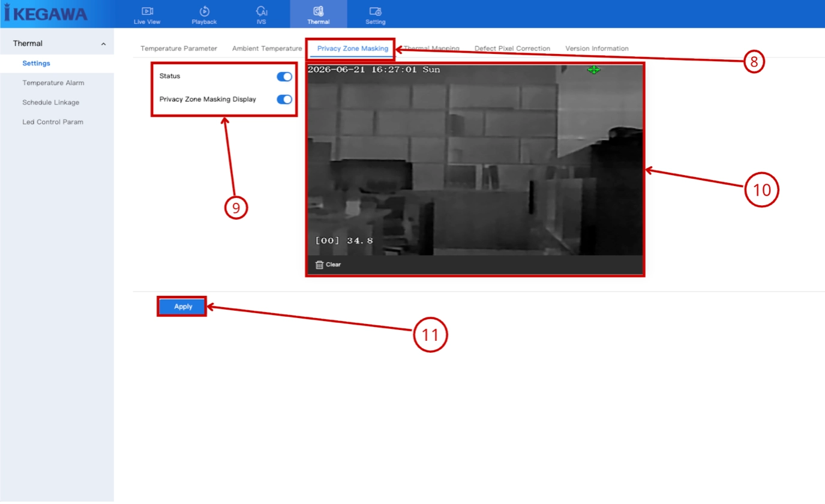Screen dimensions: 825x504
Task: Click the Clear label under the video
Action: pos(333,265)
